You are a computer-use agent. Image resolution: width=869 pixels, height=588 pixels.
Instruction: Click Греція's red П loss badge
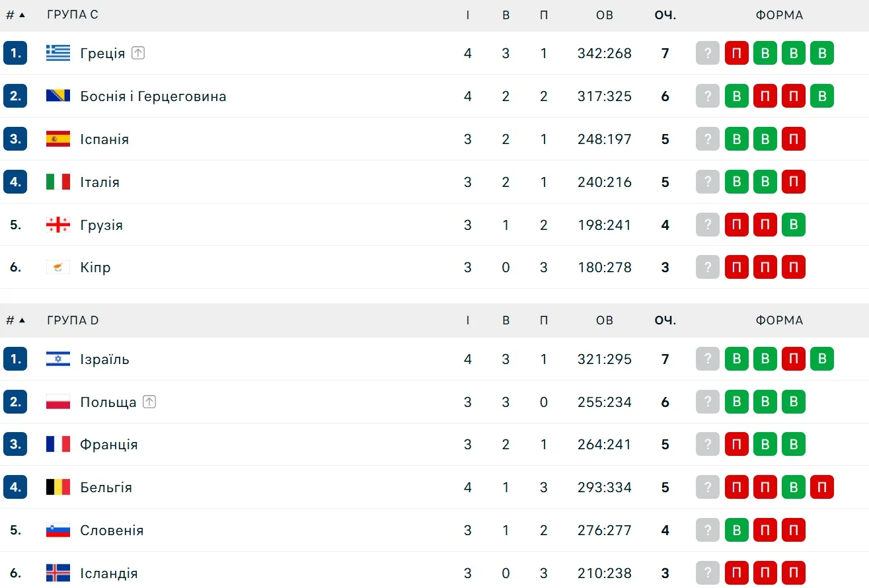click(x=736, y=53)
